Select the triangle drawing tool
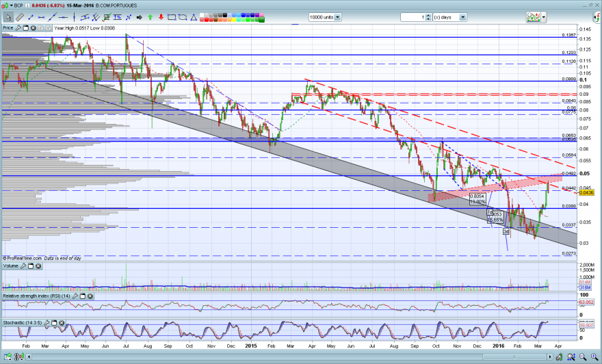This screenshot has height=364, width=602. click(194, 17)
